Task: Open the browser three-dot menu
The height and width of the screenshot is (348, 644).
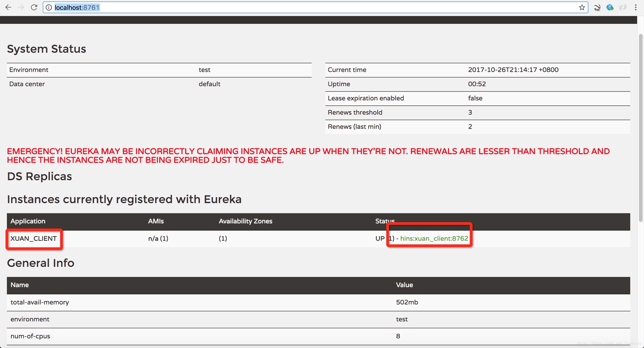Action: [636, 8]
